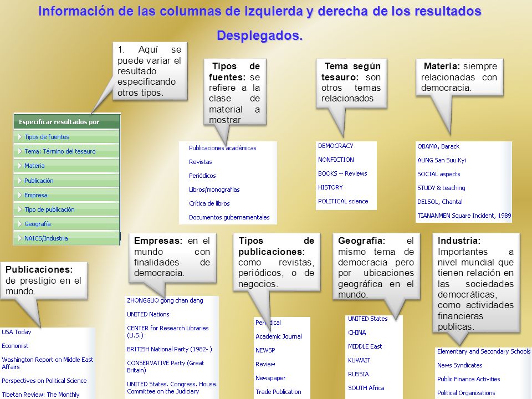Select the Tipo de publicación label
The image size is (532, 399).
[49, 209]
